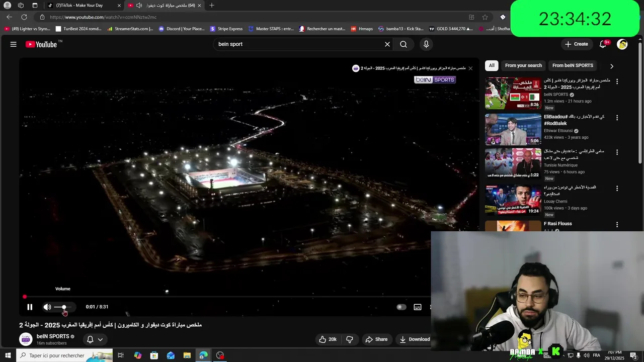Click the Create button
The image size is (644, 362).
[576, 44]
